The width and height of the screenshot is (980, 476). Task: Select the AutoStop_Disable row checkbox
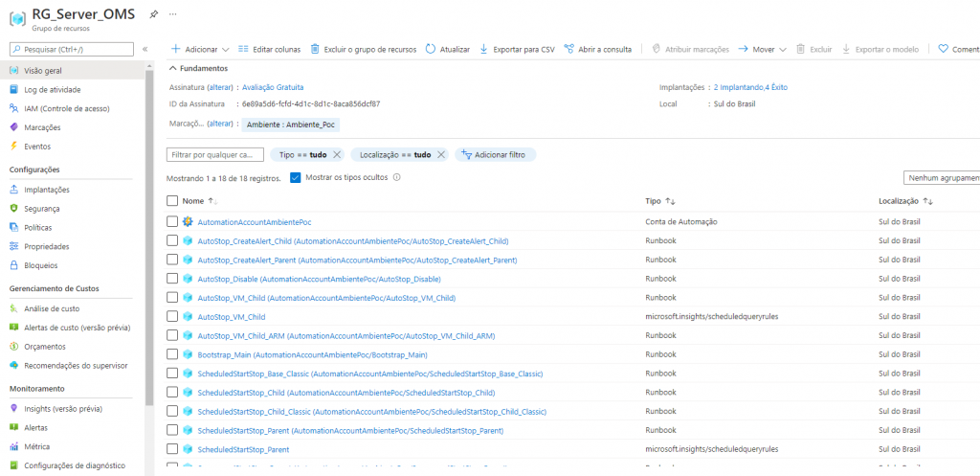172,279
